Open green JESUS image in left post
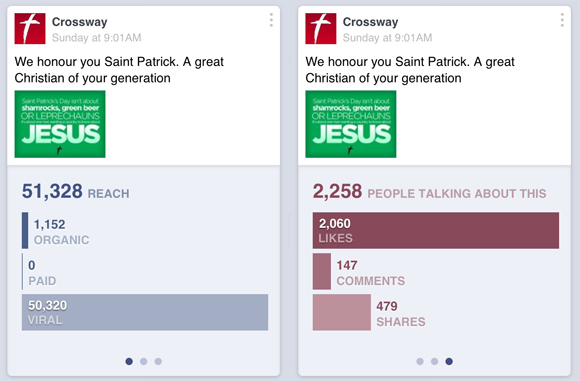Viewport: 580px width, 381px height. (x=60, y=124)
